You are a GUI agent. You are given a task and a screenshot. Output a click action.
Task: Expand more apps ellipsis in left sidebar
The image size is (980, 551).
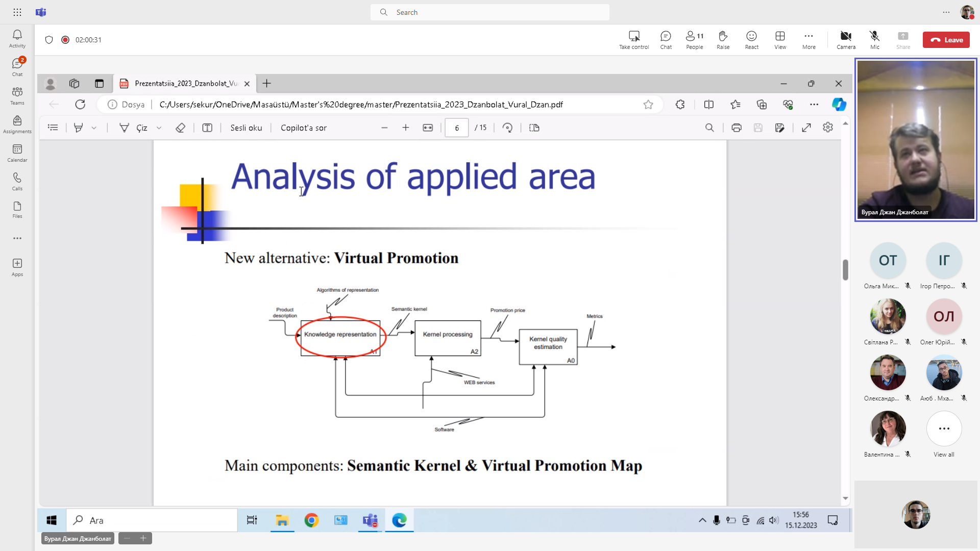coord(17,238)
